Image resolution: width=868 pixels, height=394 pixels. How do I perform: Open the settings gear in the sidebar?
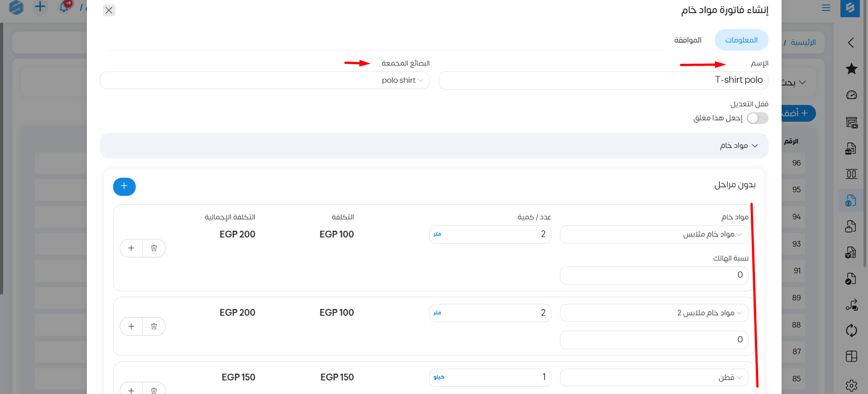coord(851,385)
